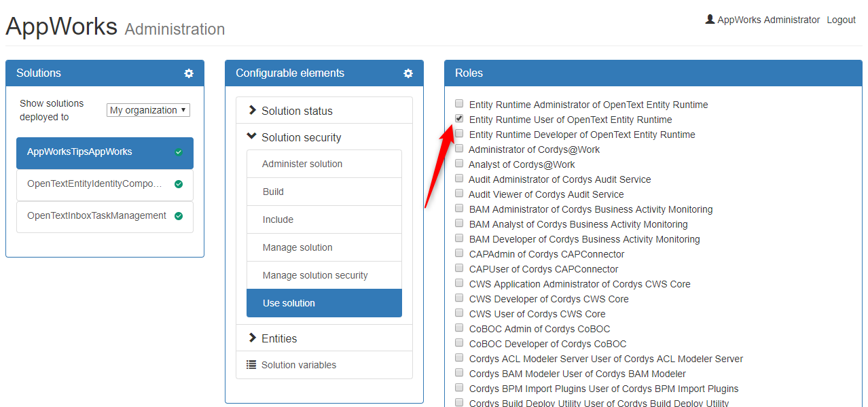Click the Logout link
Screen dimensions: 868x407
[841, 20]
